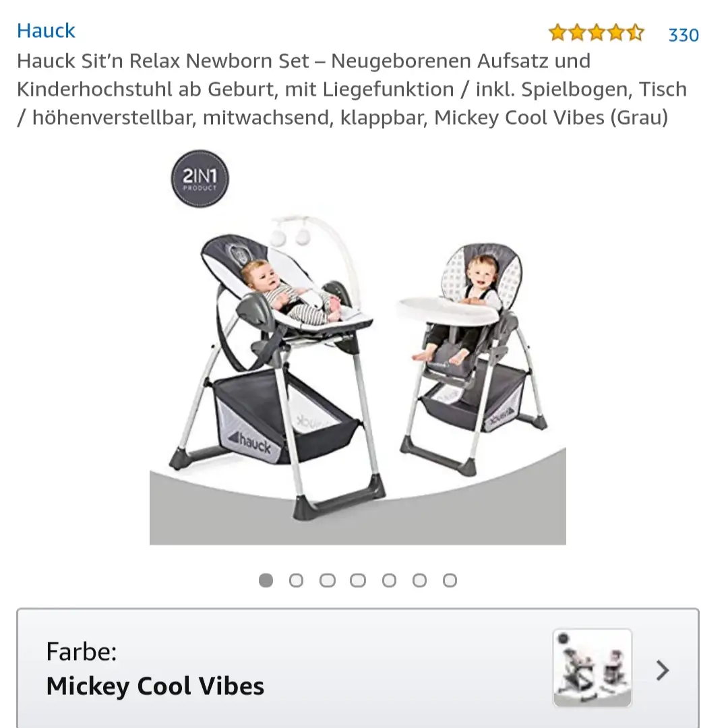Tap the star rating icons
The width and height of the screenshot is (728, 728).
pos(596,33)
